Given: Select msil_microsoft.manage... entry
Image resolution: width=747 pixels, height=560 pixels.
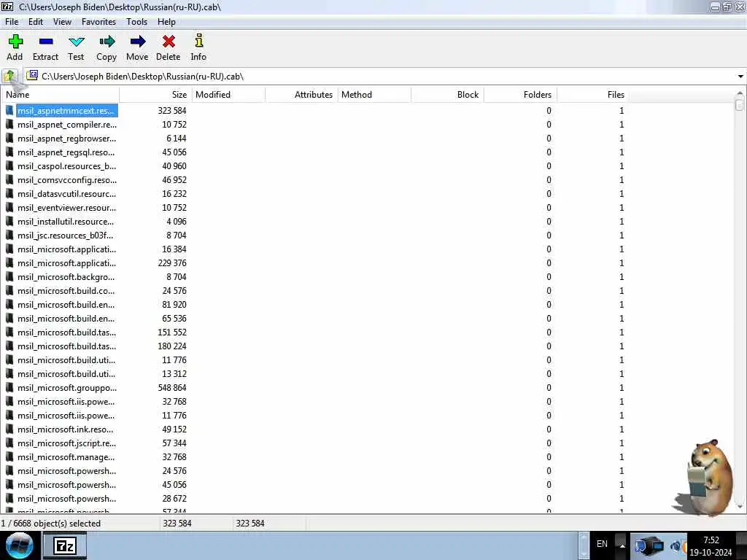Looking at the screenshot, I should coord(66,457).
